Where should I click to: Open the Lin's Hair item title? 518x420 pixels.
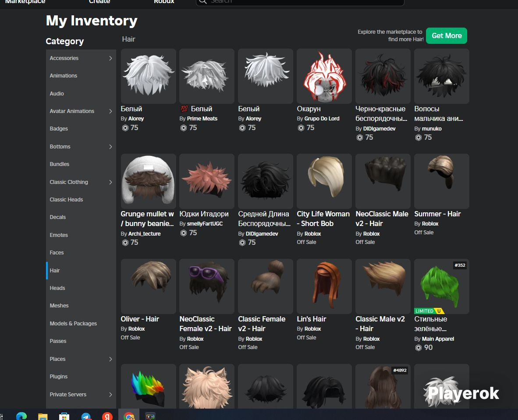click(x=311, y=319)
